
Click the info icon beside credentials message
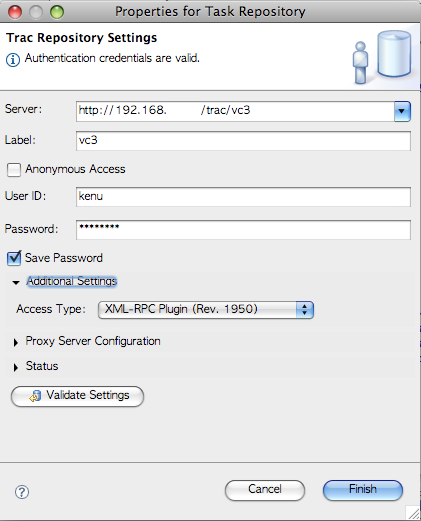[13, 60]
